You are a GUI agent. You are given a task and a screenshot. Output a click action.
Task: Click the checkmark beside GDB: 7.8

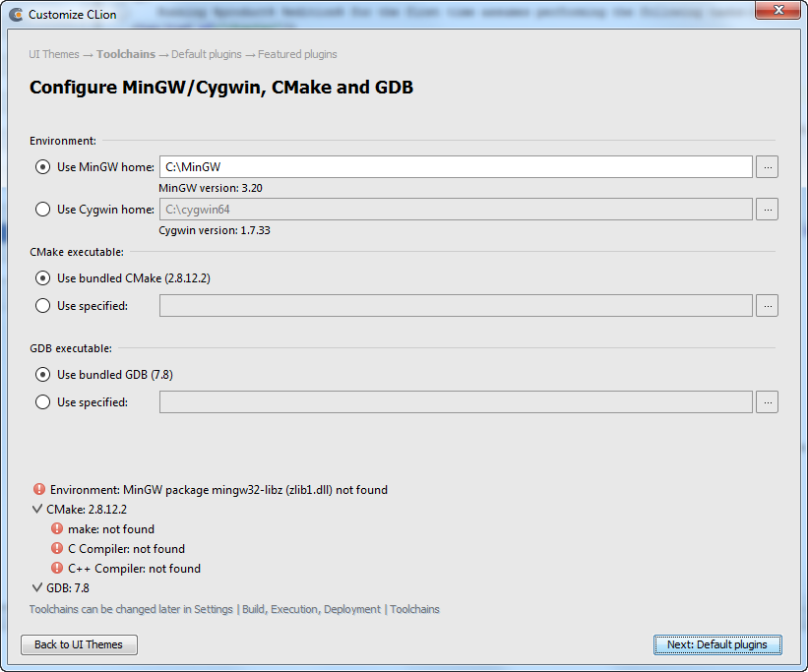point(37,587)
